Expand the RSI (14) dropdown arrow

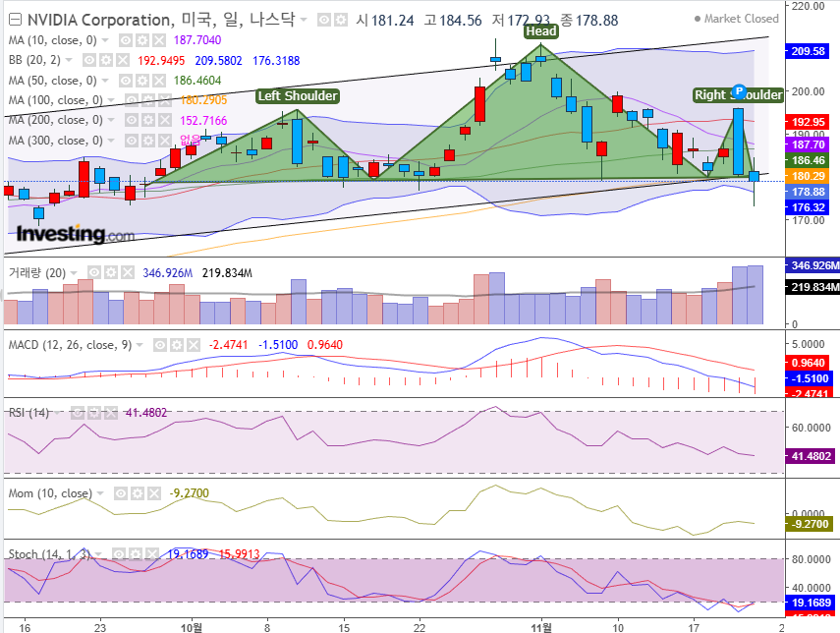57,413
